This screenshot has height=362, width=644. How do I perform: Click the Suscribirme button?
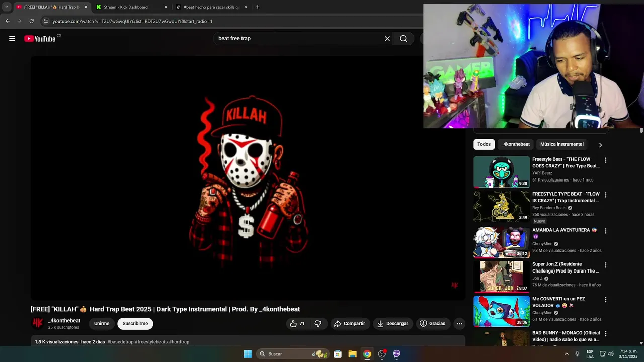pyautogui.click(x=135, y=324)
